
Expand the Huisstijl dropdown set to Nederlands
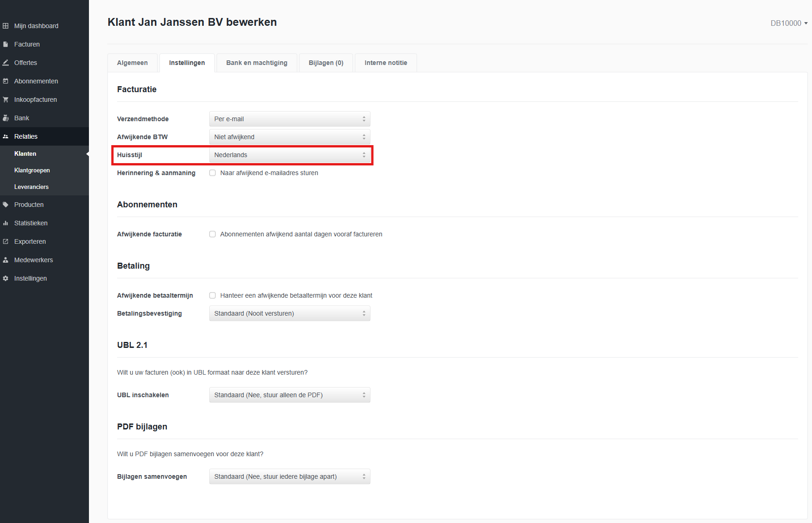click(289, 155)
